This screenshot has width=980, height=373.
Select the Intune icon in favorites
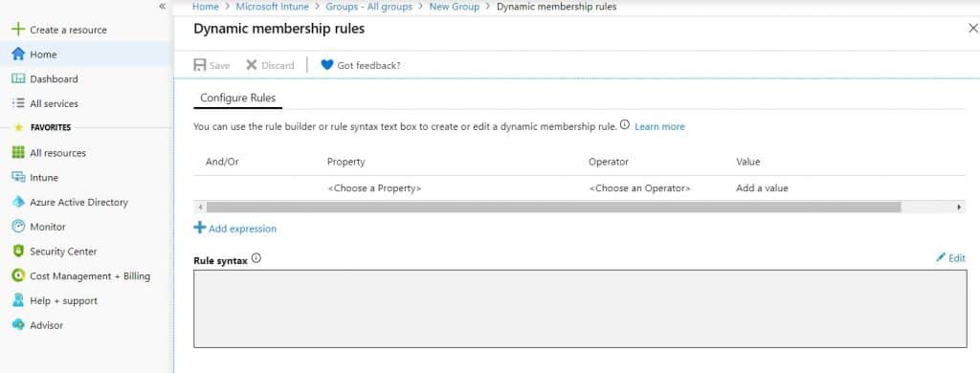click(18, 178)
